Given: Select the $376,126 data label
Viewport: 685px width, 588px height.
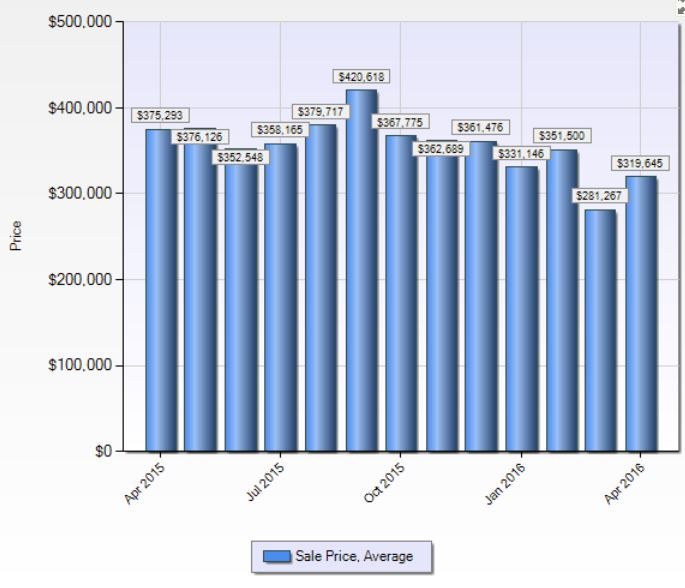Looking at the screenshot, I should [x=200, y=137].
